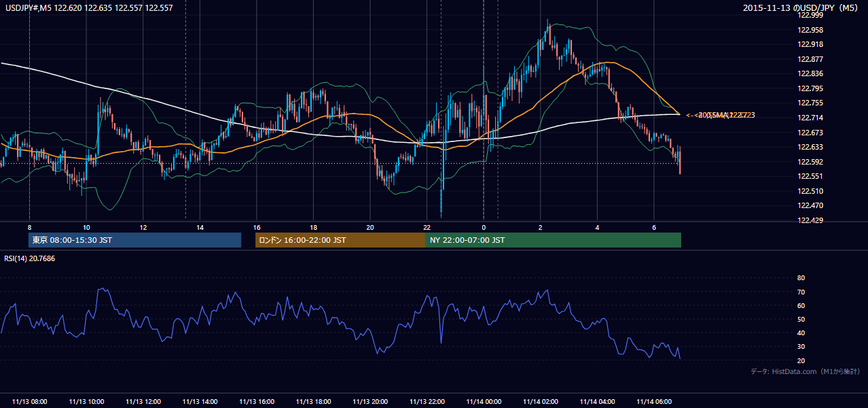Click the chart title '2015-11-13 のUSD/JPY (M5)'
This screenshot has width=868, height=408.
[801, 8]
